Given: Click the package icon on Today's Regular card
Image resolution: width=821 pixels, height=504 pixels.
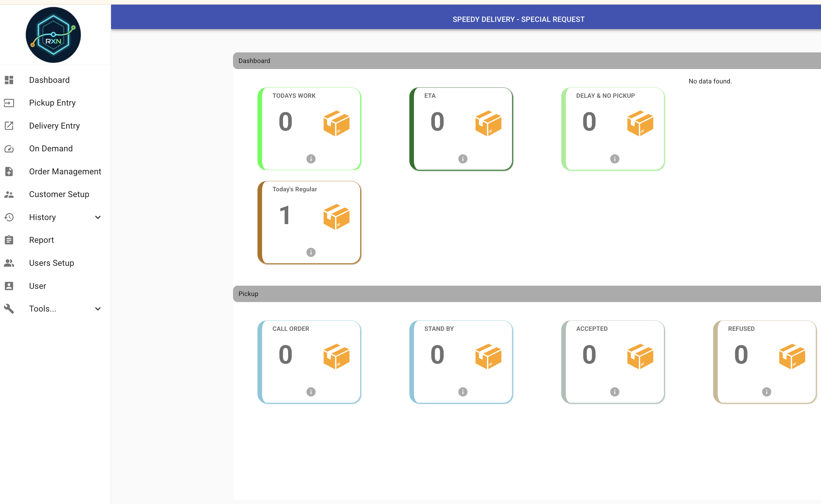Looking at the screenshot, I should (336, 217).
